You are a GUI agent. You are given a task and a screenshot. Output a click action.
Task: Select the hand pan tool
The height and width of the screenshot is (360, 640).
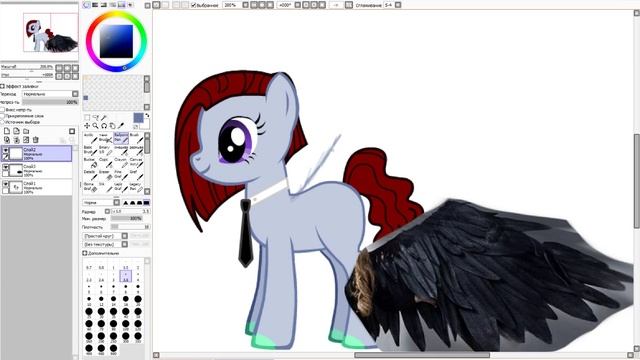pos(112,126)
